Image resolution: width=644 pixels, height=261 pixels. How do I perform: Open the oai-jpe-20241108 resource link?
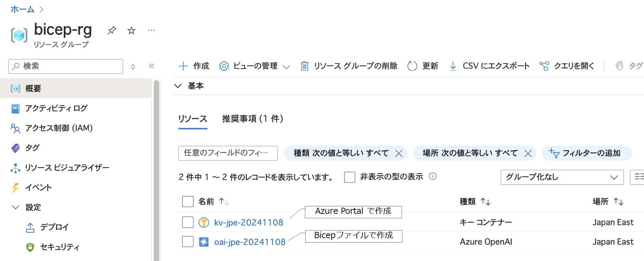250,242
